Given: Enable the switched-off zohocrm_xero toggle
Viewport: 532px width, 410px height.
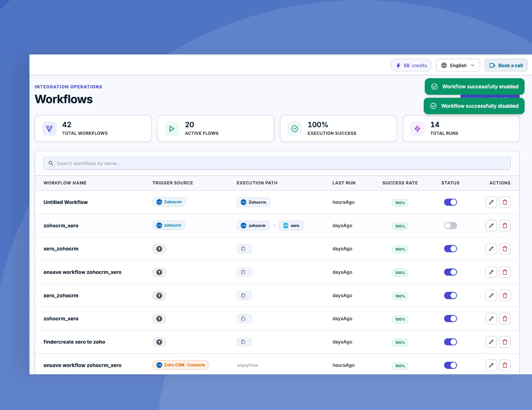Looking at the screenshot, I should click(450, 226).
